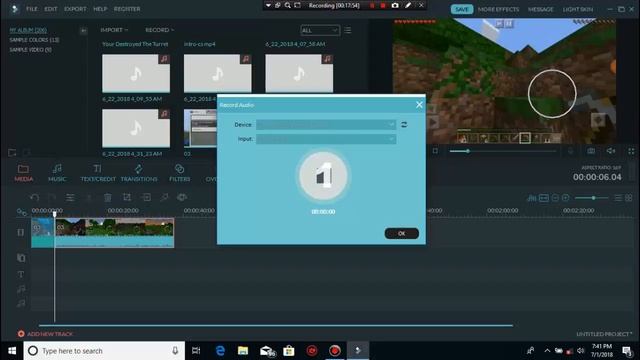The image size is (640, 360).
Task: Click the power tool eye-shaped icon
Action: point(182,198)
